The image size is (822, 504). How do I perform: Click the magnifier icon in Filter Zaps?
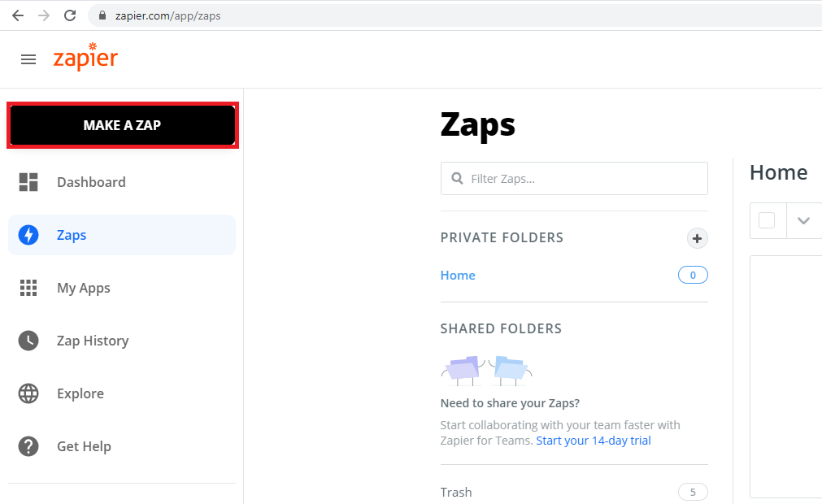457,179
